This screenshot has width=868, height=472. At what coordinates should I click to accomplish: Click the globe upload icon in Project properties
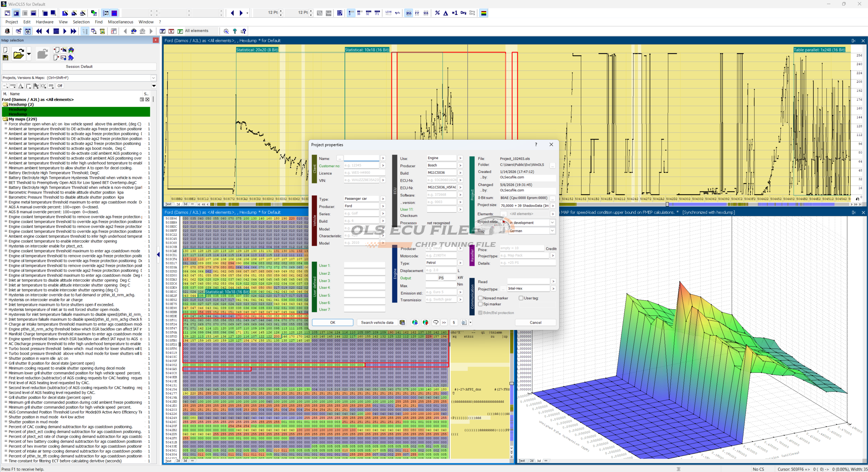(426, 322)
